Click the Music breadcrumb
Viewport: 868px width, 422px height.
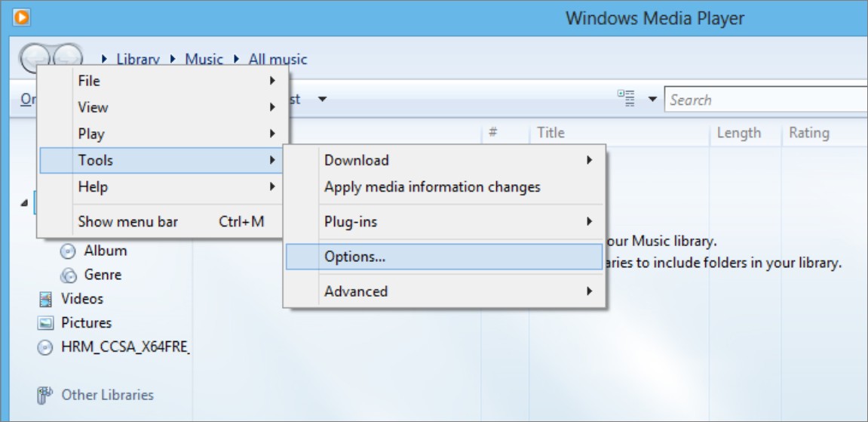pyautogui.click(x=204, y=59)
